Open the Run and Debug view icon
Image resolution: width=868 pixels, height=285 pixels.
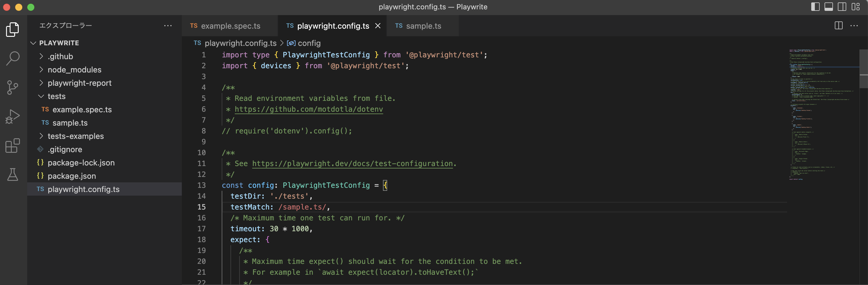13,117
